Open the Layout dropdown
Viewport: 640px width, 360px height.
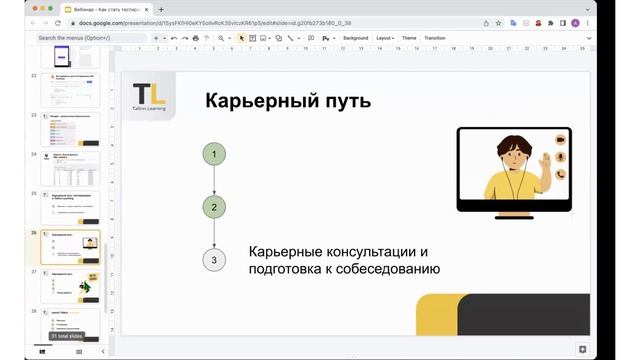click(x=385, y=38)
